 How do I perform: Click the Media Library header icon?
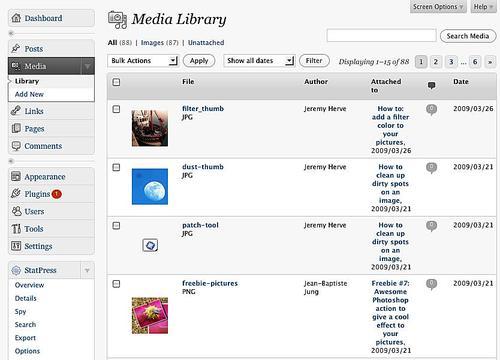click(117, 20)
